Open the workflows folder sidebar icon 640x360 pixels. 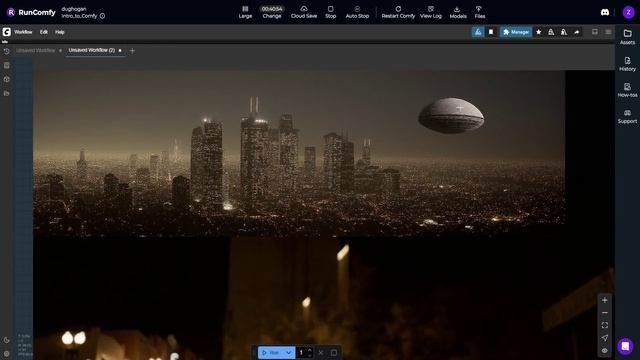coord(7,93)
